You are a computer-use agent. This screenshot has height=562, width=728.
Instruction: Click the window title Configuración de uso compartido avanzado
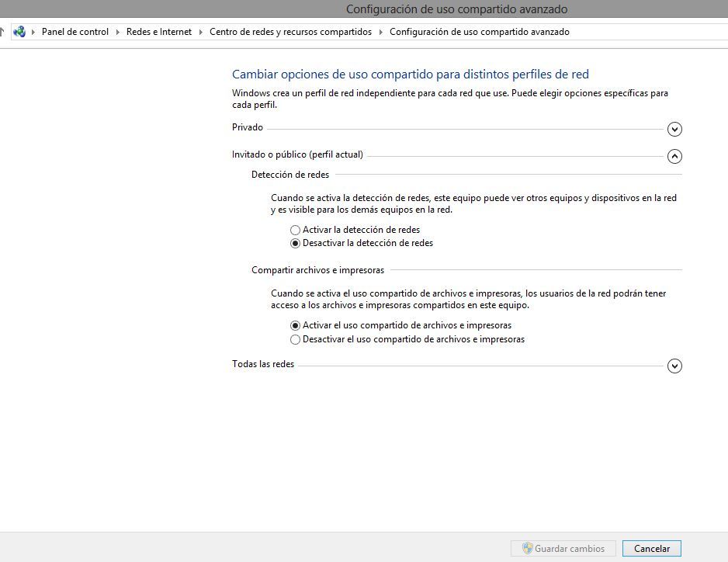point(457,9)
